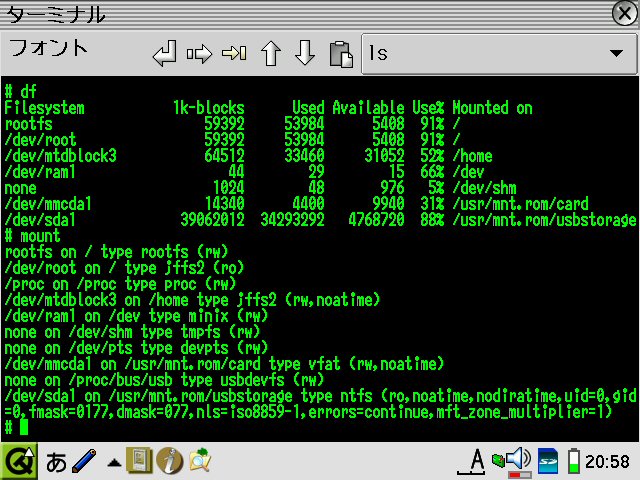Expand the input method selector arrow
The height and width of the screenshot is (480, 640).
(114, 462)
